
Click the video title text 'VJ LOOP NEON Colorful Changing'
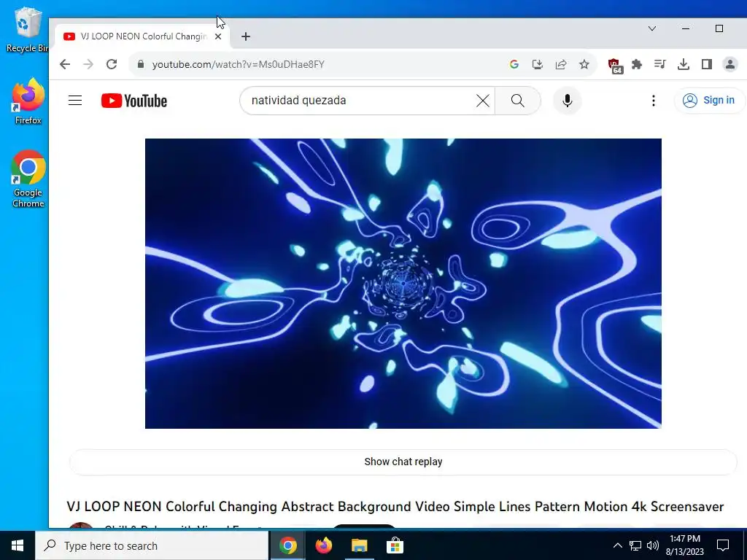[x=171, y=506]
